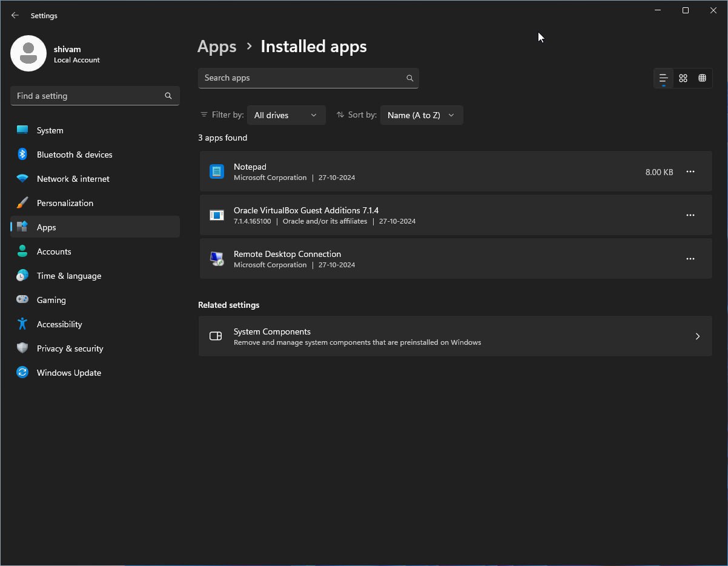Switch to grid view layout
728x566 pixels.
[x=683, y=78]
